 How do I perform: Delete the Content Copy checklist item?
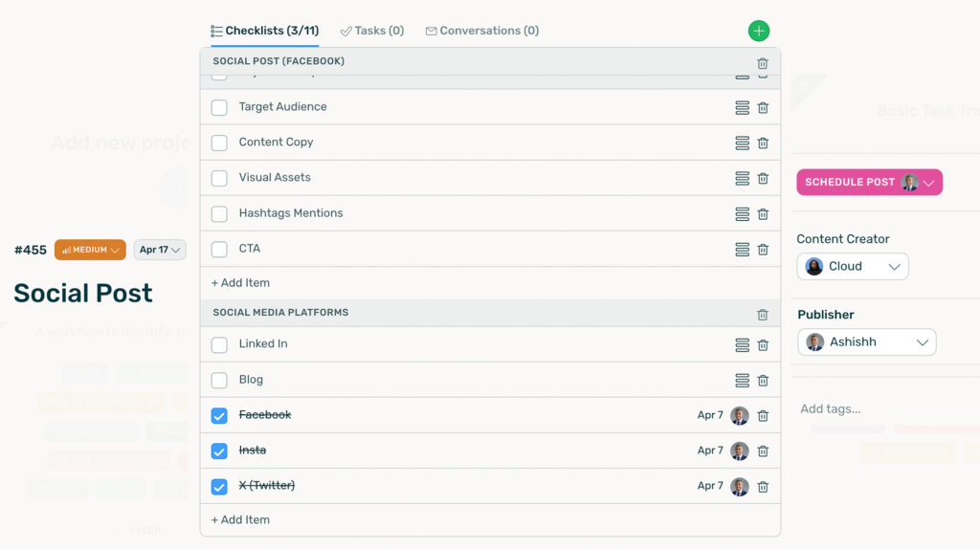[763, 143]
